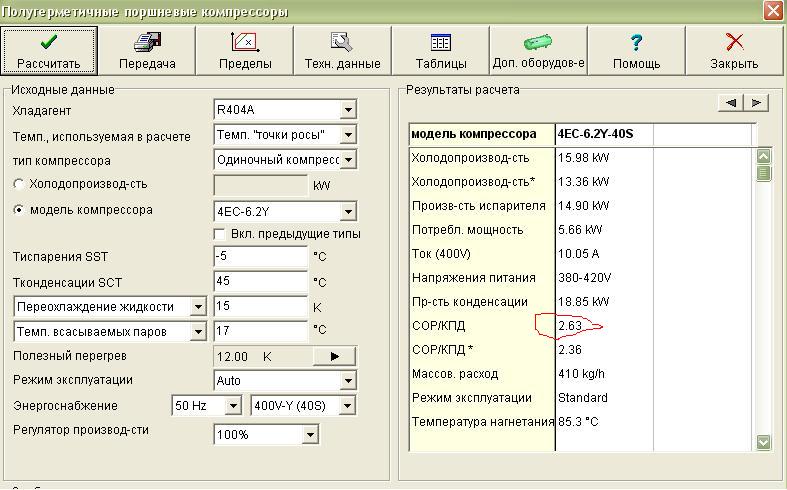Open the Пределы limits diagram button
The height and width of the screenshot is (490, 787).
[x=245, y=51]
